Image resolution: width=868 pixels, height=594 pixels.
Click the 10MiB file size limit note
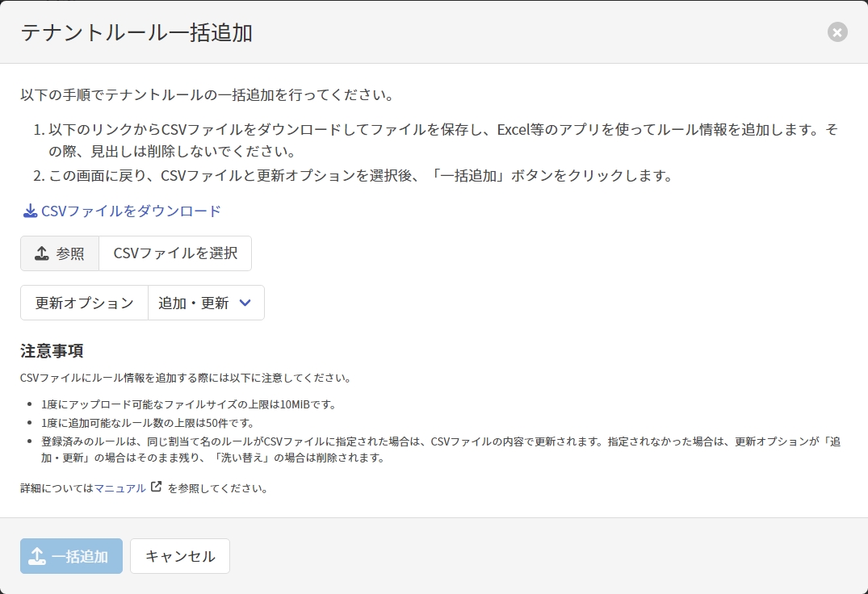coord(188,404)
